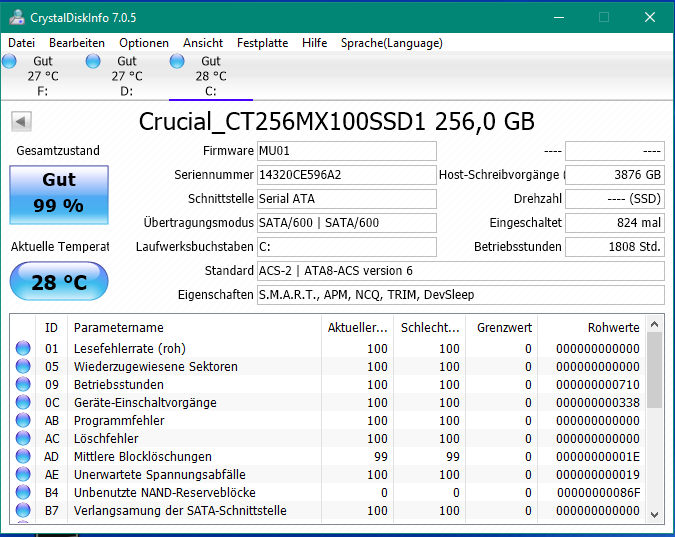Click raw value 00000000001E

[598, 457]
